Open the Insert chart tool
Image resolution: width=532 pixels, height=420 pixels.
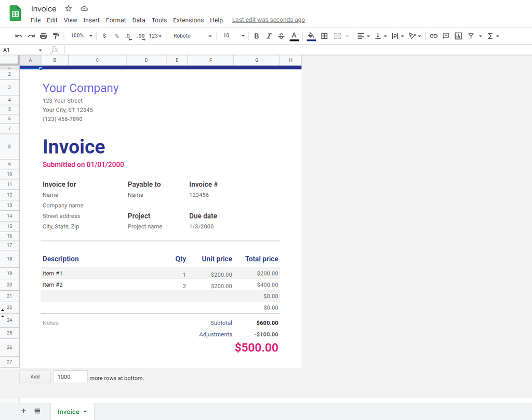(x=458, y=36)
